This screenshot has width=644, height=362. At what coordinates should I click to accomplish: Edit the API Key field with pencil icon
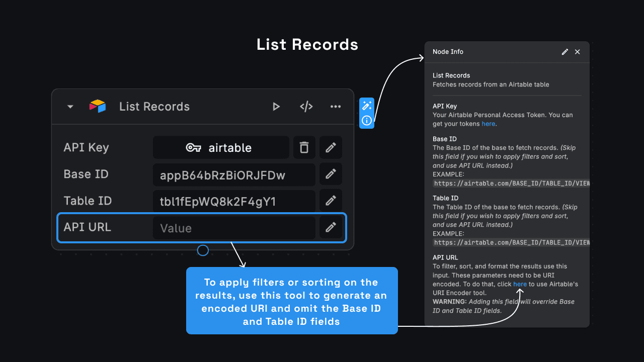[x=331, y=147]
